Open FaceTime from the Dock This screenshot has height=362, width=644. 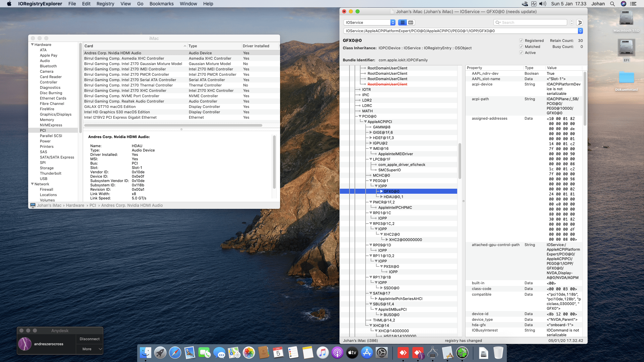[205, 353]
